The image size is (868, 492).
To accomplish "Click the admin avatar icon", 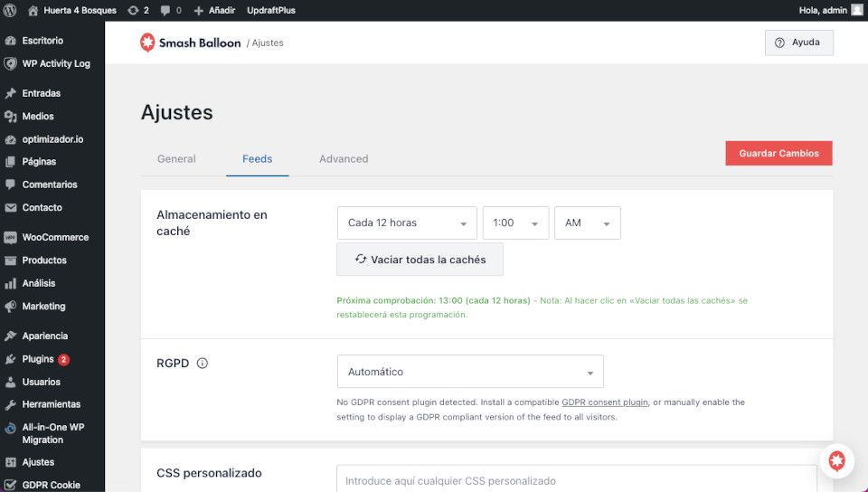I will point(857,10).
